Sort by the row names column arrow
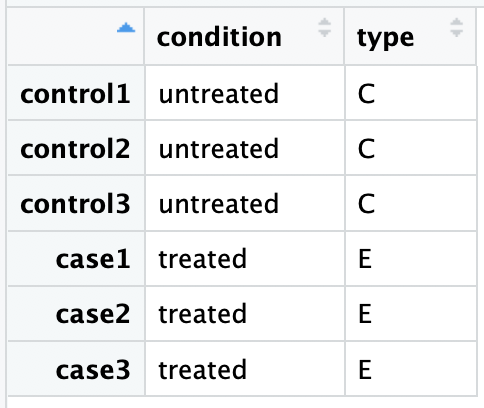 tap(126, 28)
